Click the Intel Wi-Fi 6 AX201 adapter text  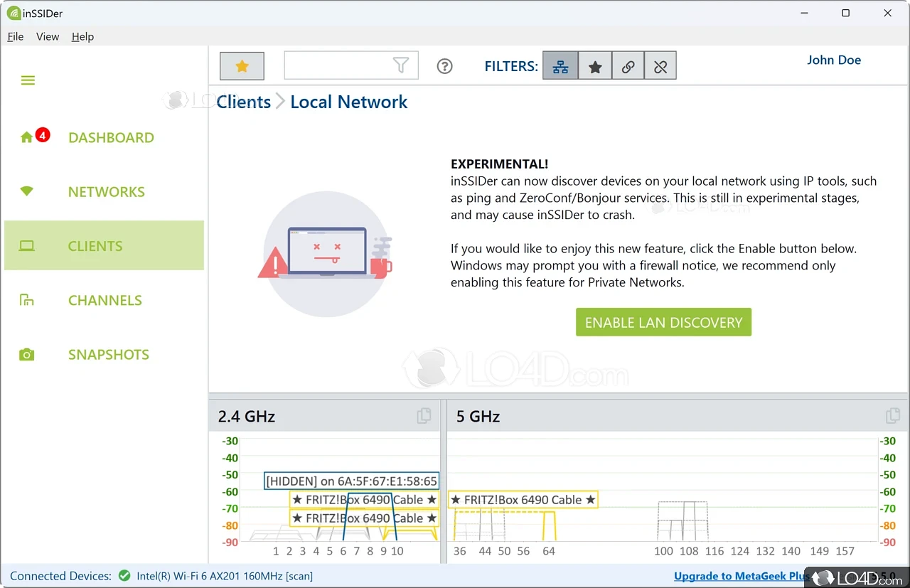225,576
